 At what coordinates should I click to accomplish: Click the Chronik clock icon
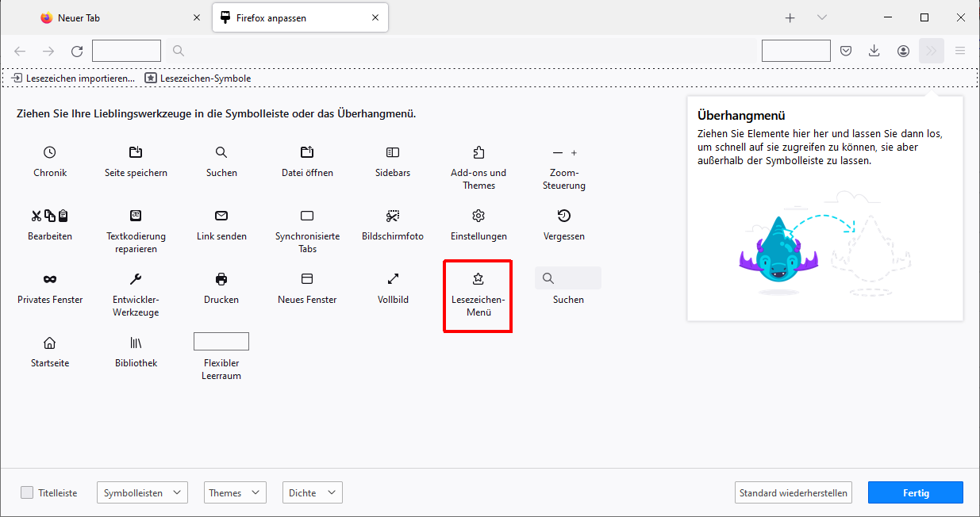tap(50, 152)
